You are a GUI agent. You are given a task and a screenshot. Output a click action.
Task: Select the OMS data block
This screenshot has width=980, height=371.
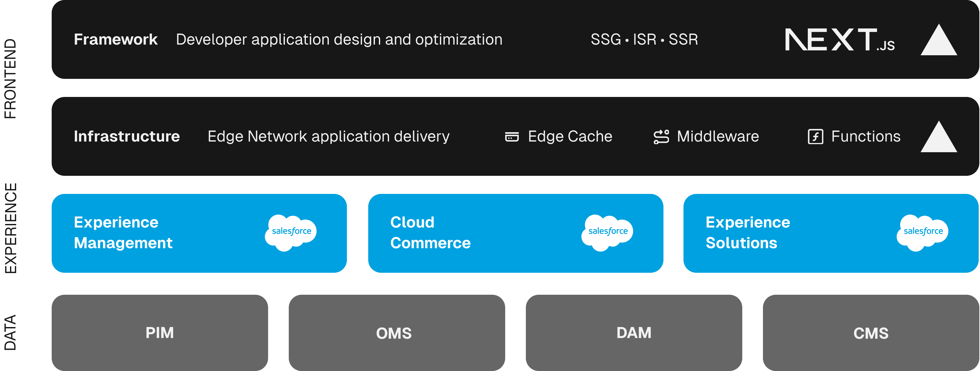(396, 333)
